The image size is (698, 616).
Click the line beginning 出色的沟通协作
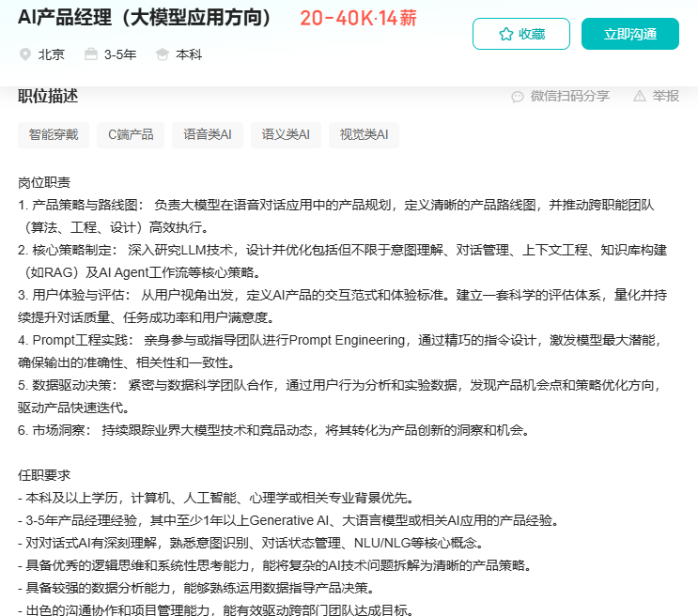(x=216, y=609)
